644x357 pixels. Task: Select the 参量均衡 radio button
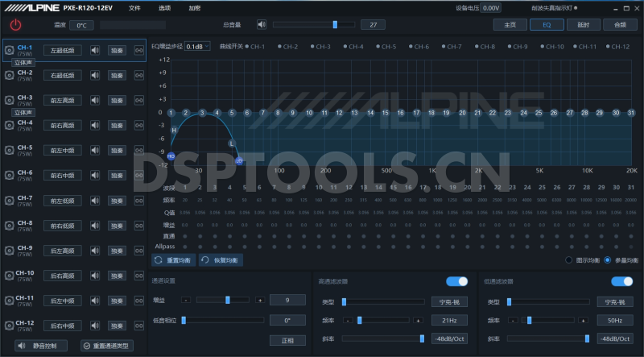(x=608, y=260)
